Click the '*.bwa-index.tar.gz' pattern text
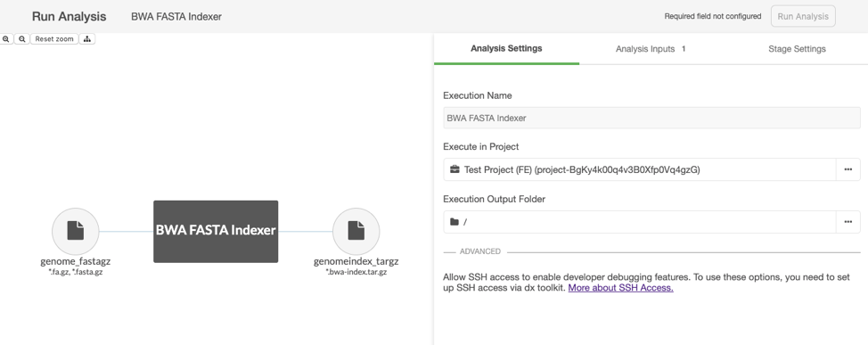The width and height of the screenshot is (868, 345). [x=356, y=272]
